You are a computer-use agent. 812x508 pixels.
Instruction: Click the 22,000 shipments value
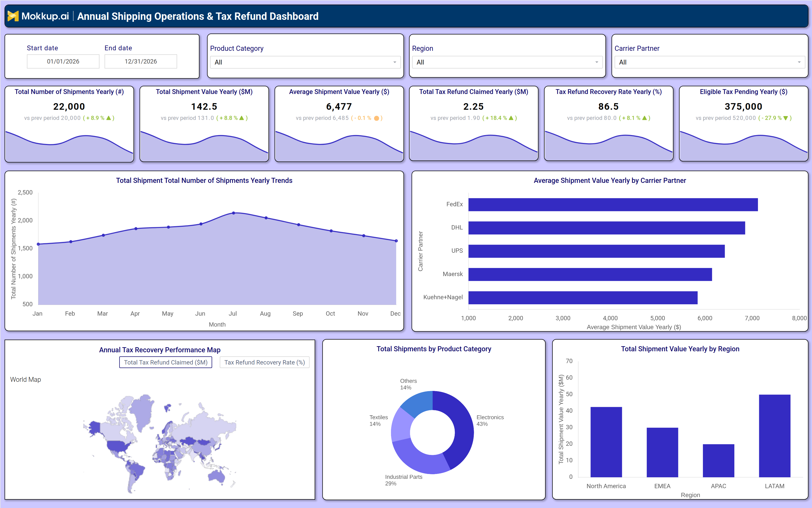69,106
